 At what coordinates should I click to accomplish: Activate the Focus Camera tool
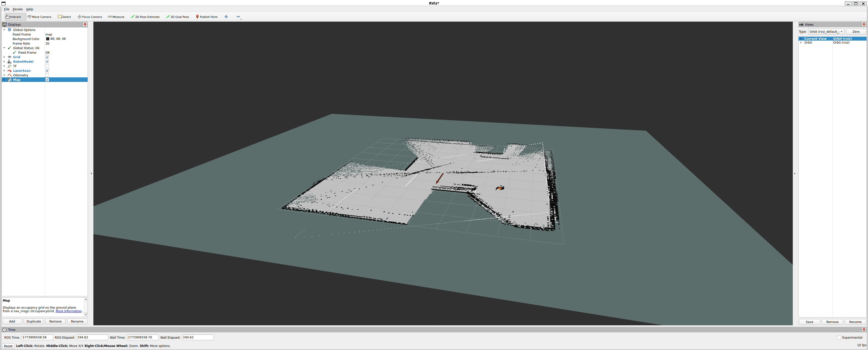tap(90, 17)
